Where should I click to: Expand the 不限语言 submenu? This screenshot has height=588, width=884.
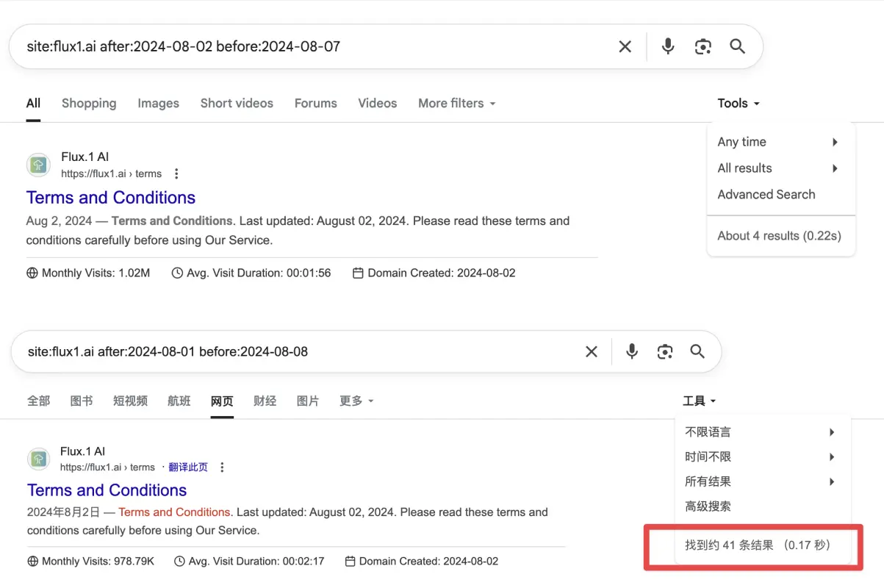point(761,432)
